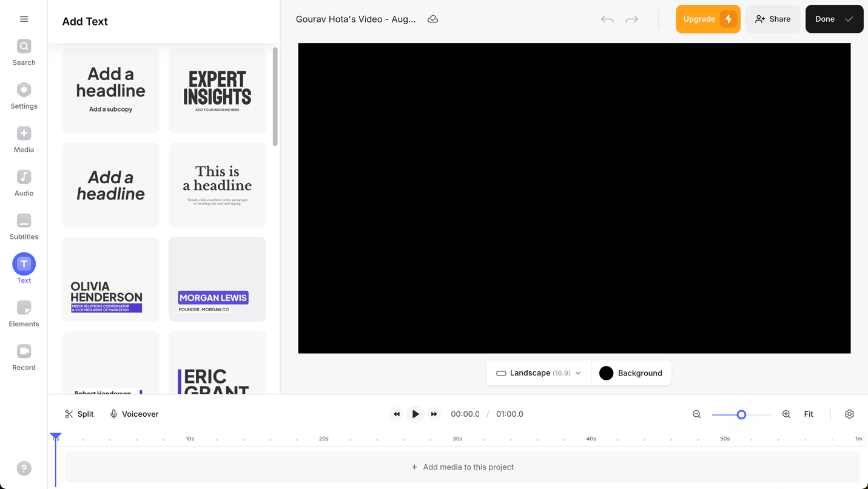The height and width of the screenshot is (489, 868).
Task: Open the help question mark
Action: pos(24,468)
